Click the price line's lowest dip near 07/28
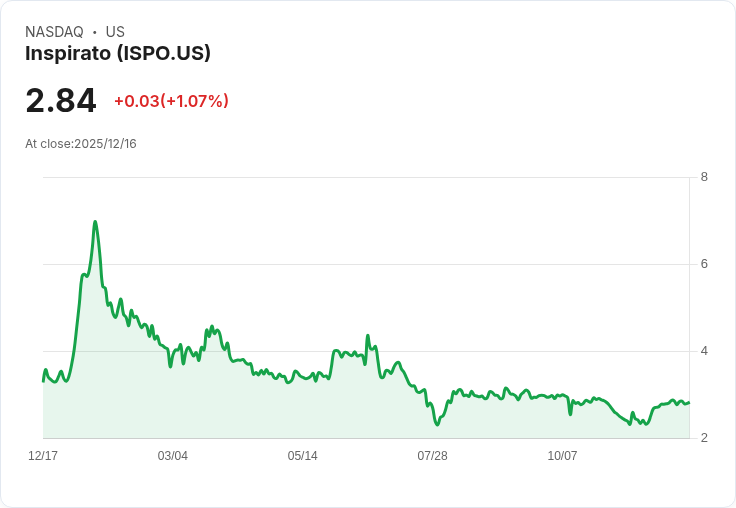 437,425
